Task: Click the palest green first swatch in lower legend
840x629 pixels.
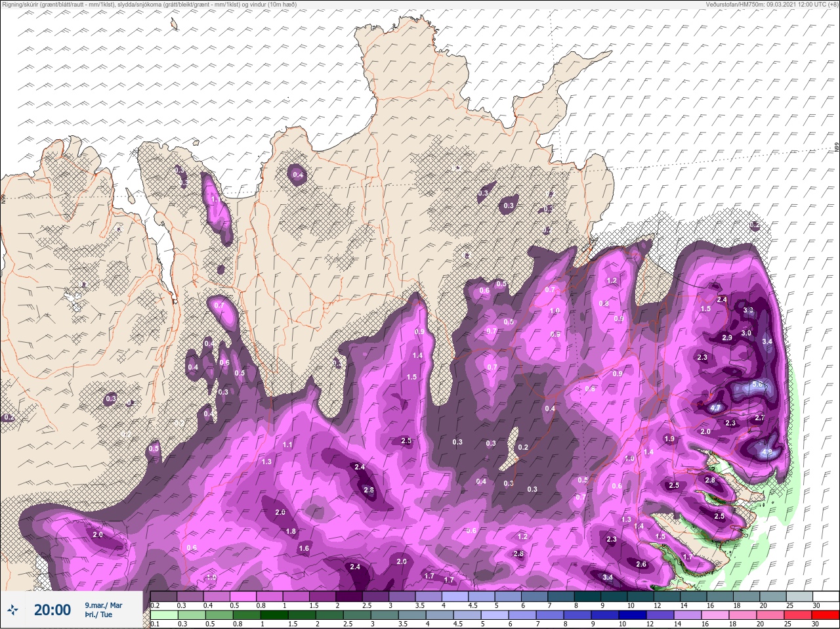Action: tap(163, 615)
